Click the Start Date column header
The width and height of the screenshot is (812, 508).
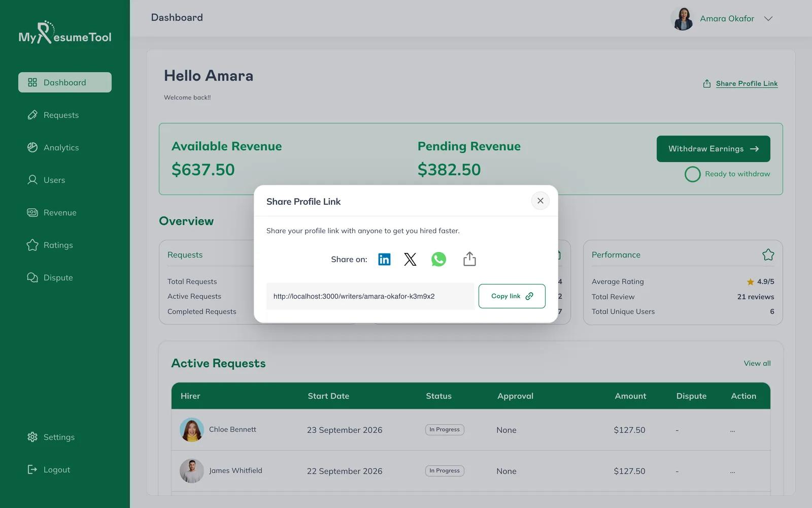(x=328, y=396)
